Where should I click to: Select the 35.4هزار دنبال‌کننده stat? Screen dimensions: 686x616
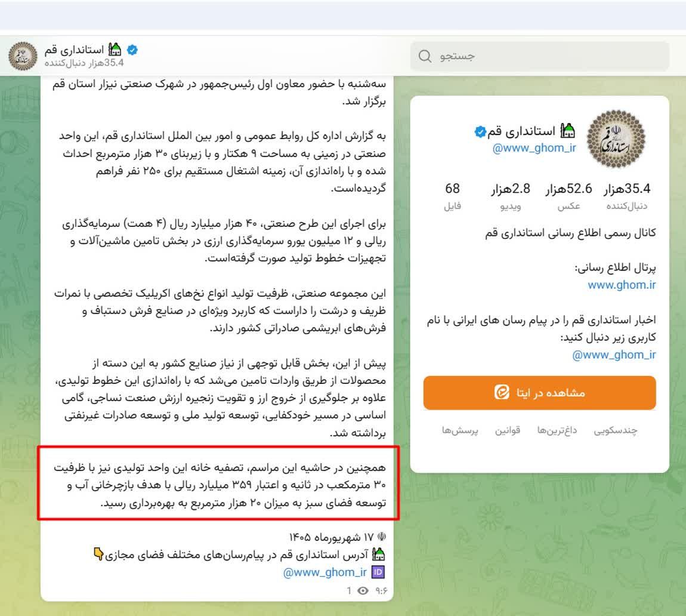point(627,196)
